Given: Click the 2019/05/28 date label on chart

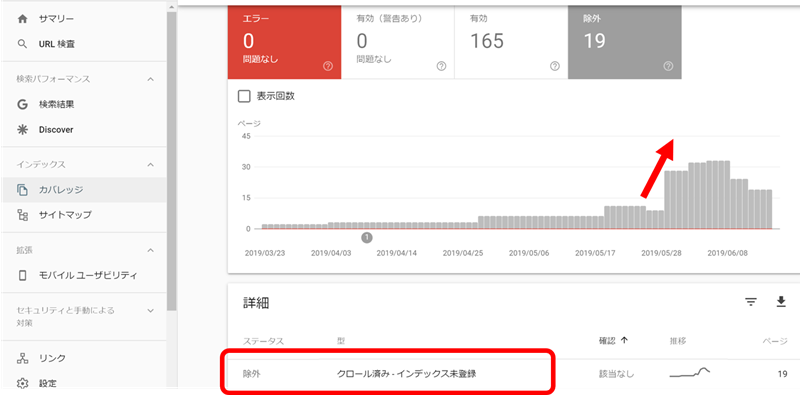Looking at the screenshot, I should pyautogui.click(x=661, y=253).
